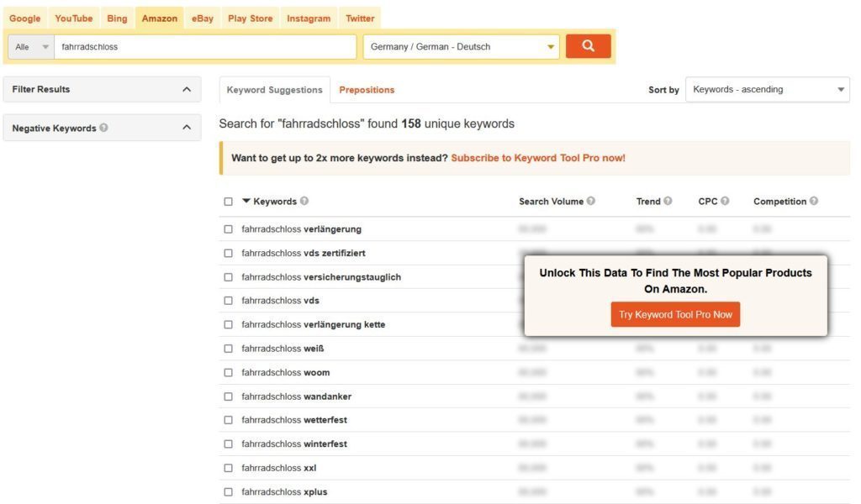Click keyword text fahrradschloss xplus
Image resolution: width=861 pixels, height=504 pixels.
(284, 492)
